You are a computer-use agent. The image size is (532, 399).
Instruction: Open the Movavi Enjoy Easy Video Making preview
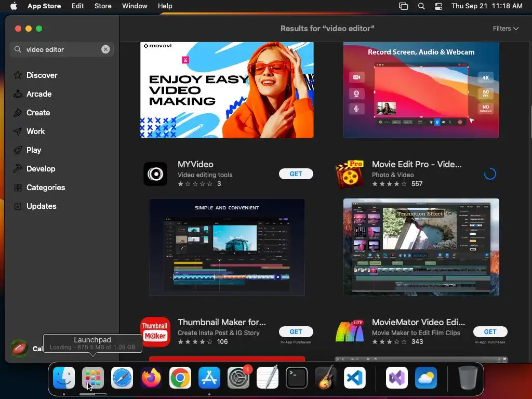(227, 90)
